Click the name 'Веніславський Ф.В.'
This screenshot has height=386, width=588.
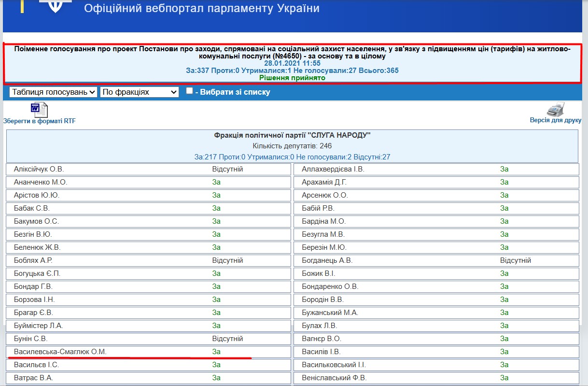334,378
